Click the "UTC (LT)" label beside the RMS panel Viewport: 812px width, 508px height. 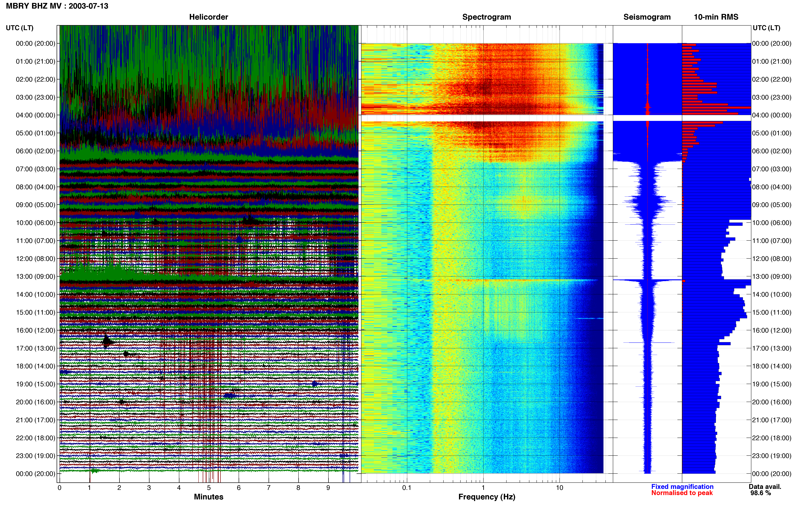[766, 28]
